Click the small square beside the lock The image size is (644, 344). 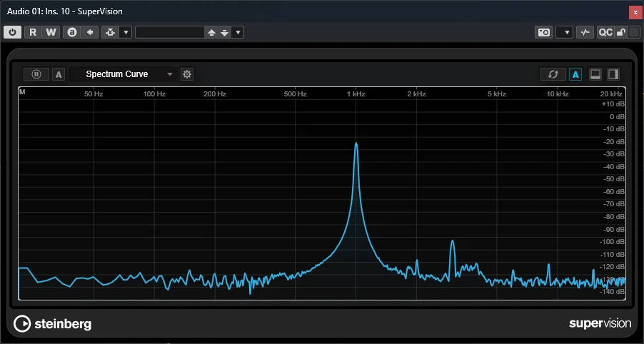coord(634,32)
